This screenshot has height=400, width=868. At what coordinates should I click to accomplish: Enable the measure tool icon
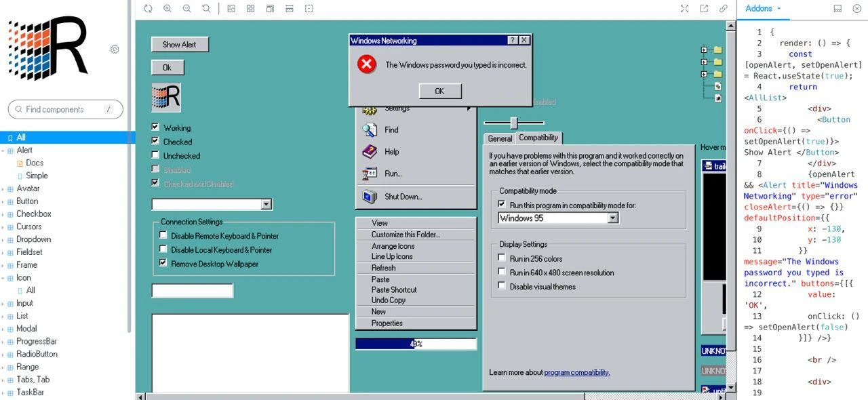point(290,9)
